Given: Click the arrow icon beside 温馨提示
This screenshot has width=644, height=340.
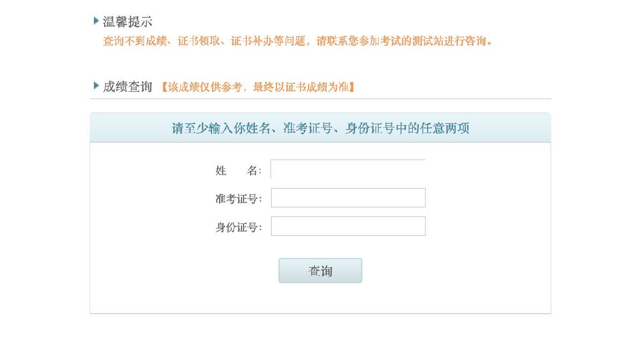Looking at the screenshot, I should (96, 21).
